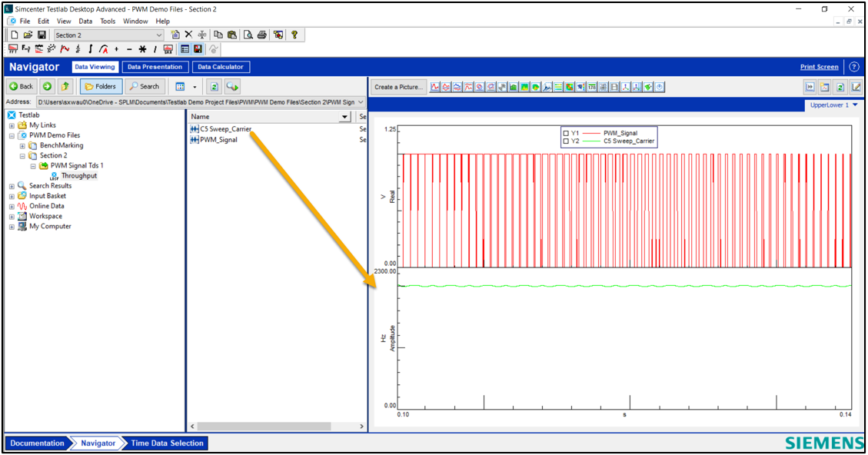Click the green refresh icon in Navigator toolbar
Screen dimensions: 868x455
click(x=215, y=87)
